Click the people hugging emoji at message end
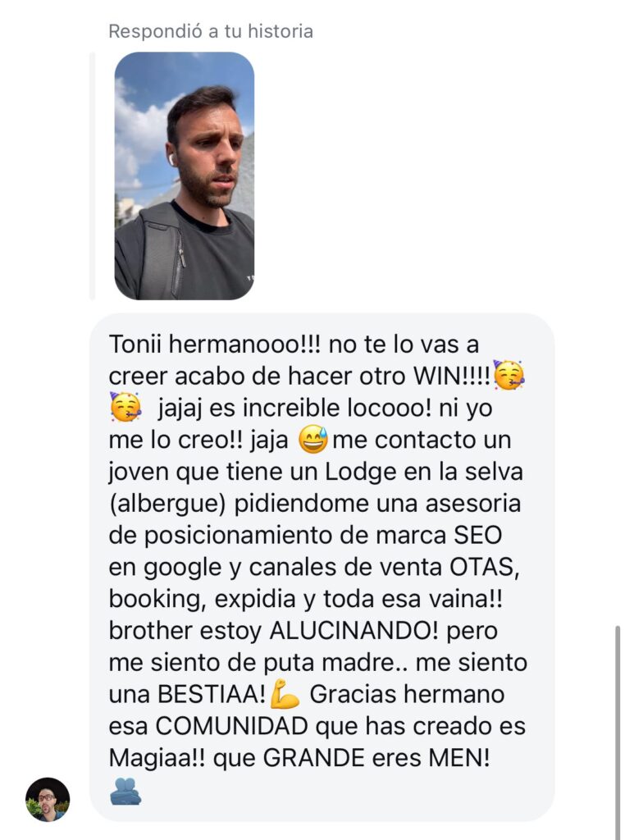This screenshot has height=840, width=625. pos(125,791)
